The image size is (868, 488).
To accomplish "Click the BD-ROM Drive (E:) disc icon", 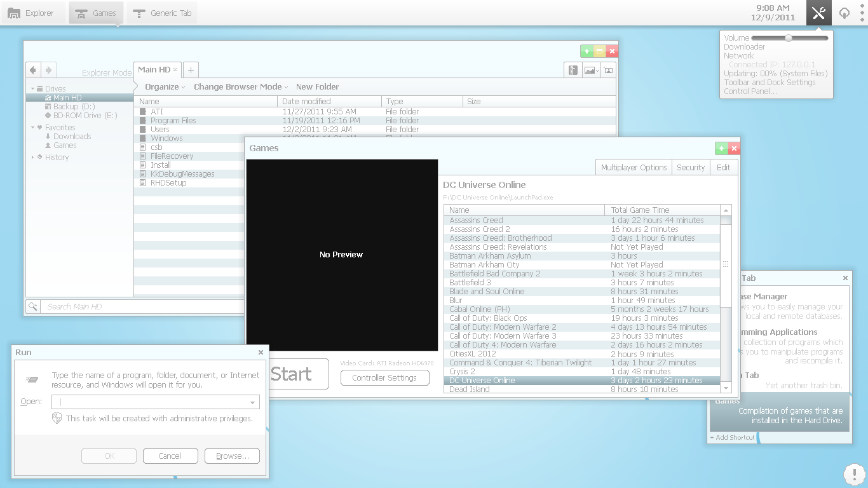I will tap(48, 116).
